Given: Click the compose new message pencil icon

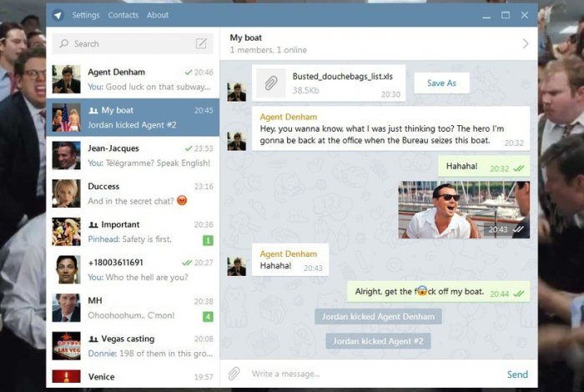Looking at the screenshot, I should click(201, 43).
